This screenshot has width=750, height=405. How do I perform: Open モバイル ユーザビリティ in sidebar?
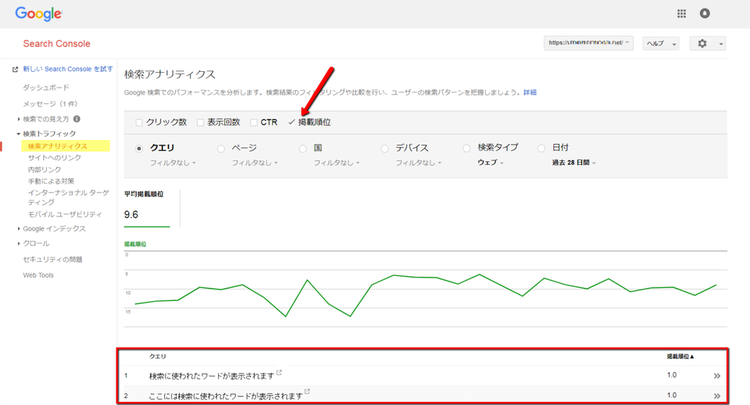point(65,214)
